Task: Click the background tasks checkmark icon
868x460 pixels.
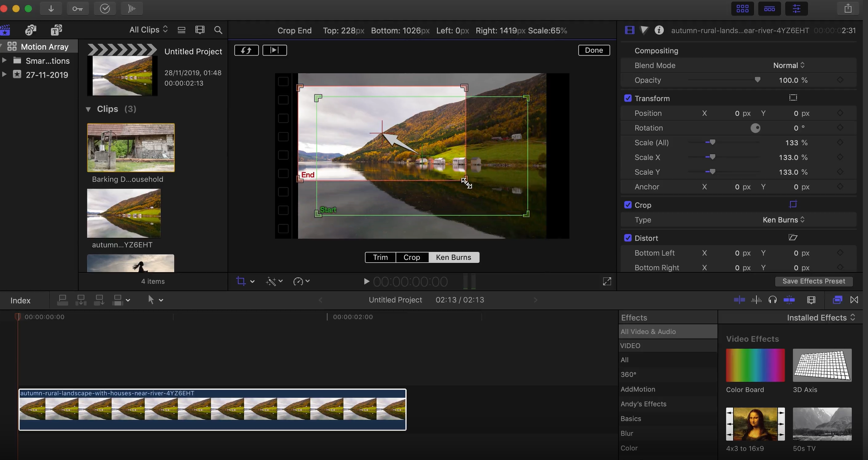Action: [105, 8]
